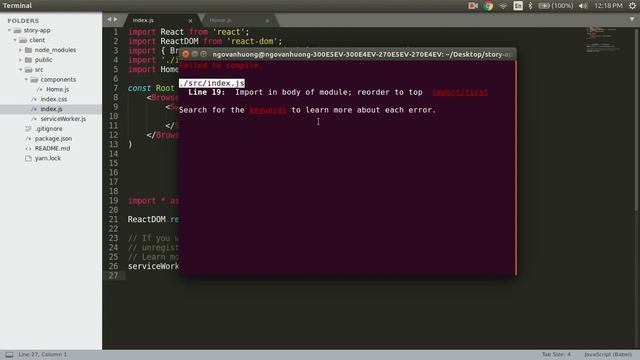
Task: Click line number 21 in the gutter
Action: [x=113, y=220]
